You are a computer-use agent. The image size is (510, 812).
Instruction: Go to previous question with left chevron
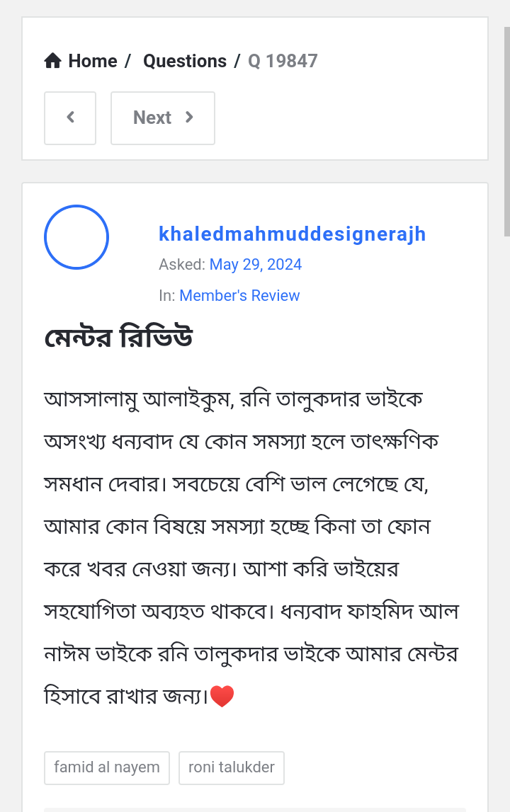[x=70, y=118]
